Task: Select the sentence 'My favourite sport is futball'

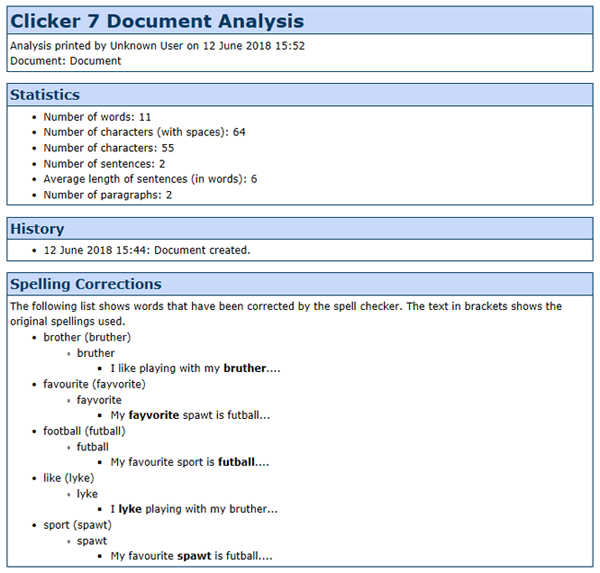Action: click(x=191, y=462)
